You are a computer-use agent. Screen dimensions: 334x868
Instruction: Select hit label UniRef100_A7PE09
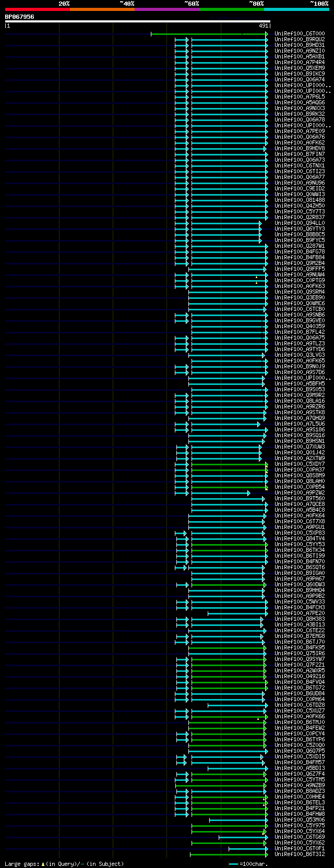coord(300,131)
